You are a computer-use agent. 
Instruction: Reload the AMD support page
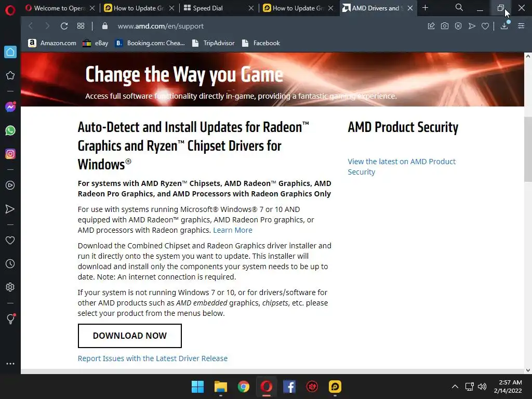pyautogui.click(x=64, y=26)
